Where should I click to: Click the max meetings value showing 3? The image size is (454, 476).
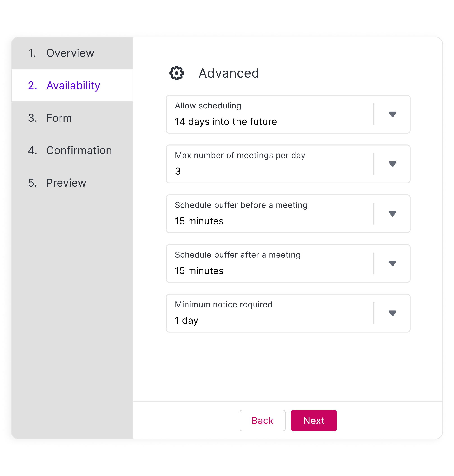tap(178, 171)
